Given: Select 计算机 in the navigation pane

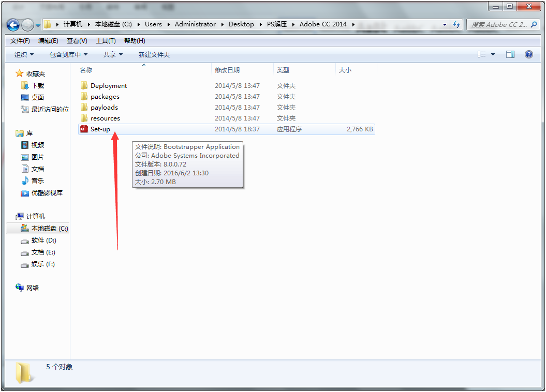Looking at the screenshot, I should point(31,216).
